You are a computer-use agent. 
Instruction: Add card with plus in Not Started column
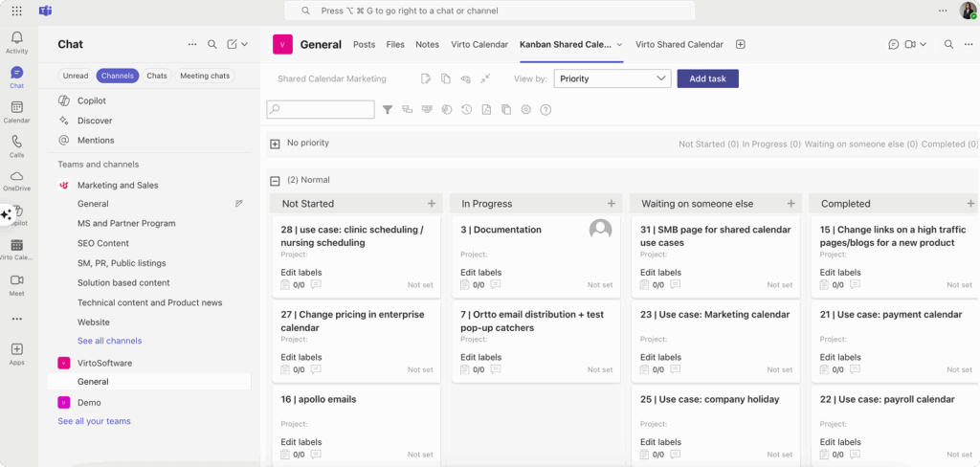click(432, 203)
